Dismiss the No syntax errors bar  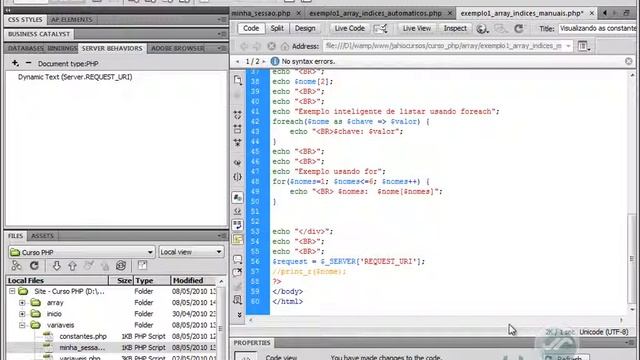[x=628, y=61]
